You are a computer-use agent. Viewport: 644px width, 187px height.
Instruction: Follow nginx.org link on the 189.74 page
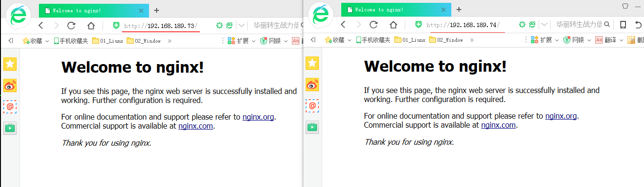click(x=561, y=116)
